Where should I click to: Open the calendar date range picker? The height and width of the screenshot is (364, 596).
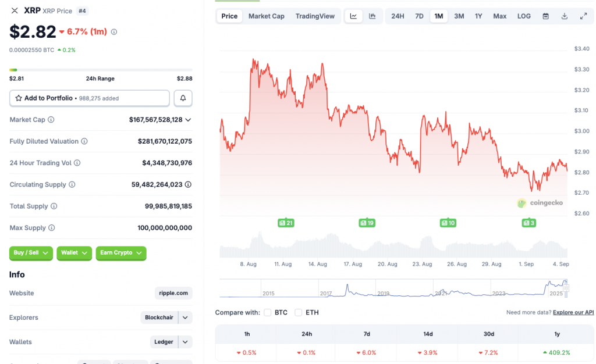tap(545, 16)
